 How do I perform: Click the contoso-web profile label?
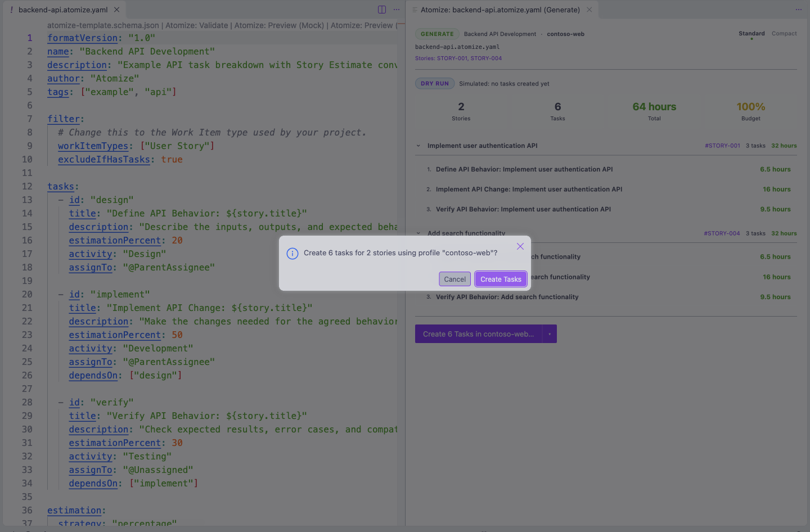coord(565,34)
